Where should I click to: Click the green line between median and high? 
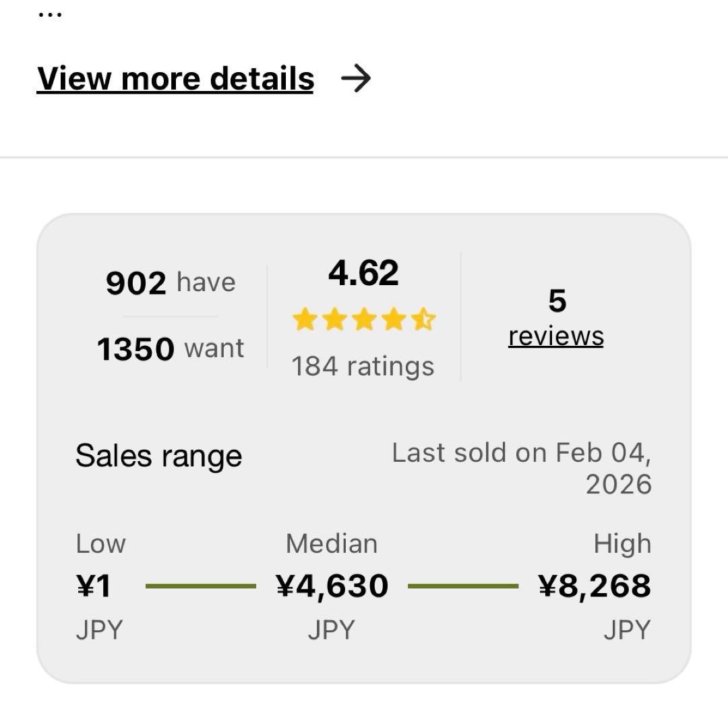point(463,586)
